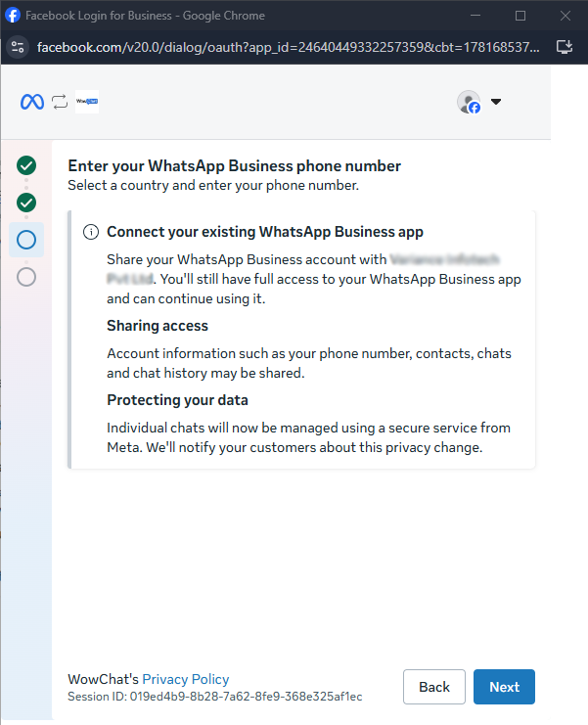Click the install app icon in address bar

pos(565,47)
